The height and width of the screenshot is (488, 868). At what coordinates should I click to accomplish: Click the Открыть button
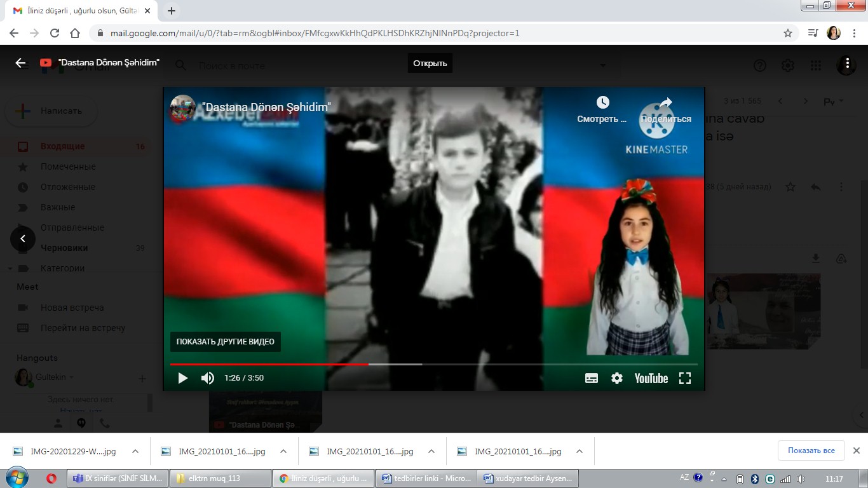[430, 63]
